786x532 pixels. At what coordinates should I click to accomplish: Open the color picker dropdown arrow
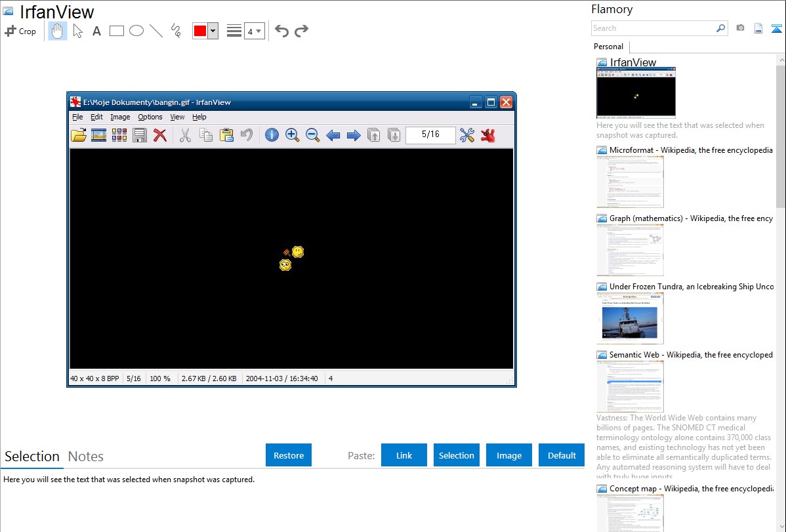[213, 31]
